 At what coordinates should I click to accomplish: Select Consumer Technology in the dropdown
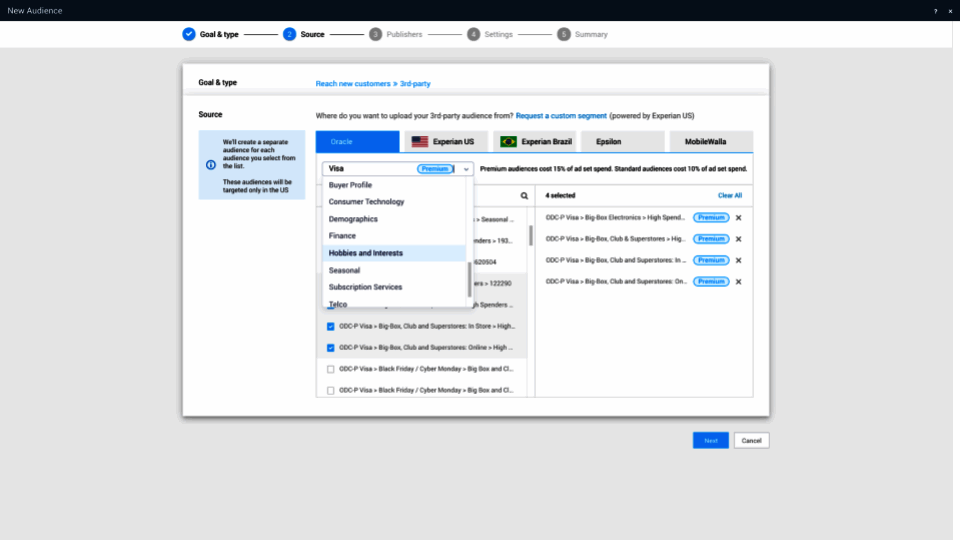click(x=366, y=202)
